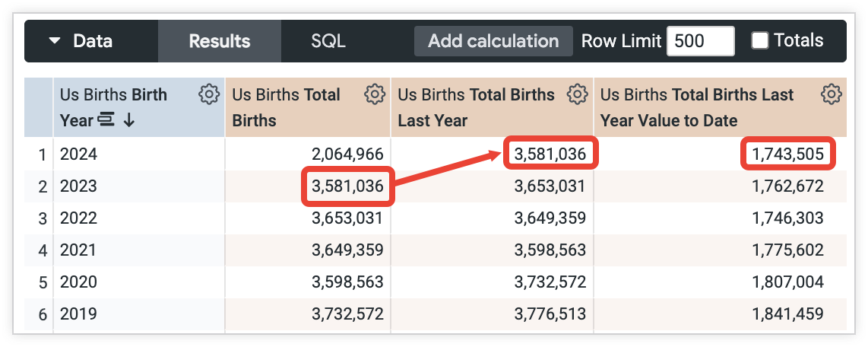This screenshot has width=868, height=347.
Task: Select the 1,743,505 value to date cell
Action: pyautogui.click(x=787, y=154)
